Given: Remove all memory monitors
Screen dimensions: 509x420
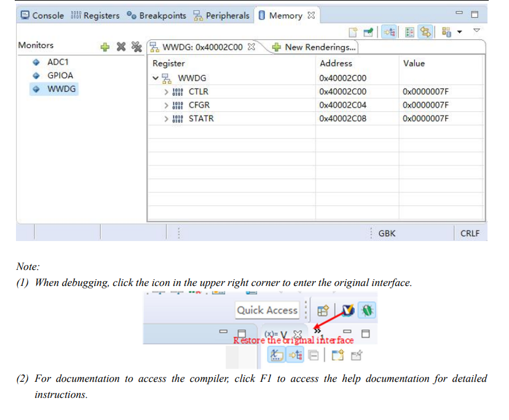Looking at the screenshot, I should [136, 47].
